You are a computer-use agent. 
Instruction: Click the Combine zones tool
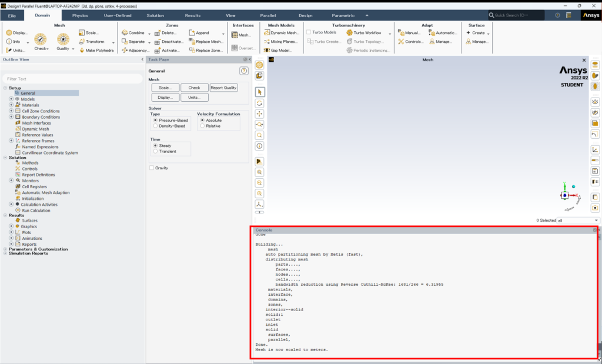click(133, 33)
